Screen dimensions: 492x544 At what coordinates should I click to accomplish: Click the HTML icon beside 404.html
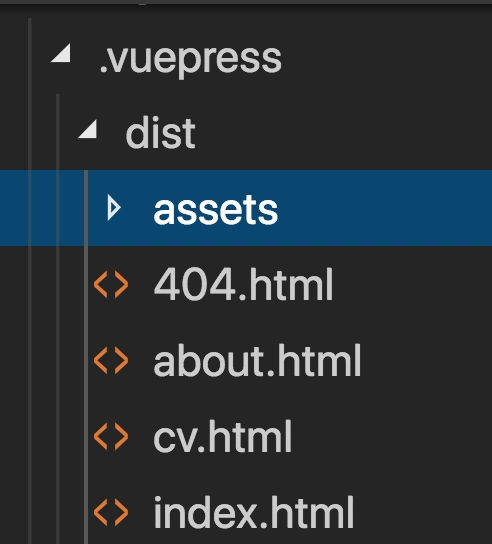pos(111,285)
